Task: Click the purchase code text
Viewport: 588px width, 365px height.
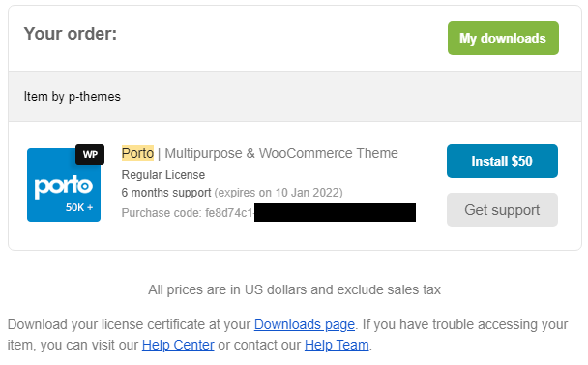Action: [x=188, y=213]
